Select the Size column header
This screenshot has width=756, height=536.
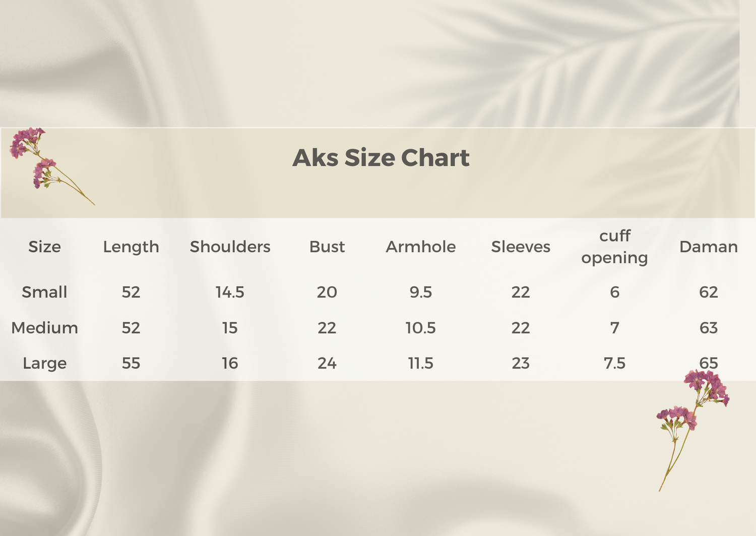44,247
